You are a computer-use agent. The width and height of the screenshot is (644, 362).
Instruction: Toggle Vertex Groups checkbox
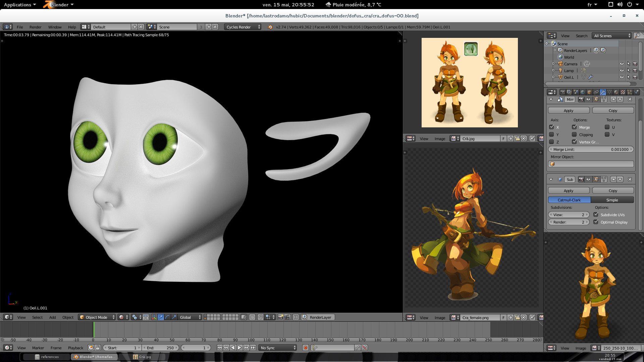(574, 142)
